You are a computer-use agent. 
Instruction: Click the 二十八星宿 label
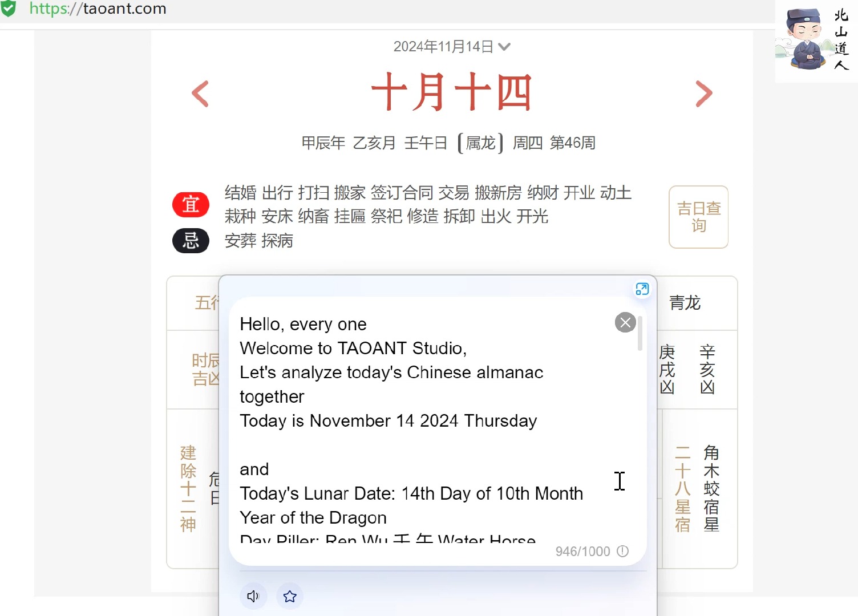point(683,488)
